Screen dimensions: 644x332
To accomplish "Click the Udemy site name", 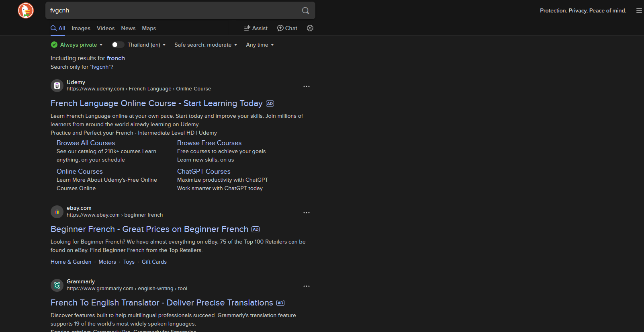I will pyautogui.click(x=76, y=82).
